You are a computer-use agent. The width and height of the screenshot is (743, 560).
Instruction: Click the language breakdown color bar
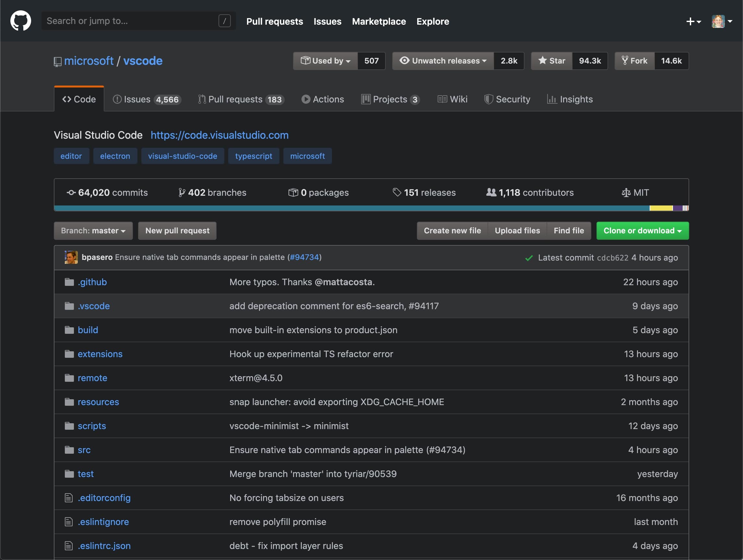370,208
